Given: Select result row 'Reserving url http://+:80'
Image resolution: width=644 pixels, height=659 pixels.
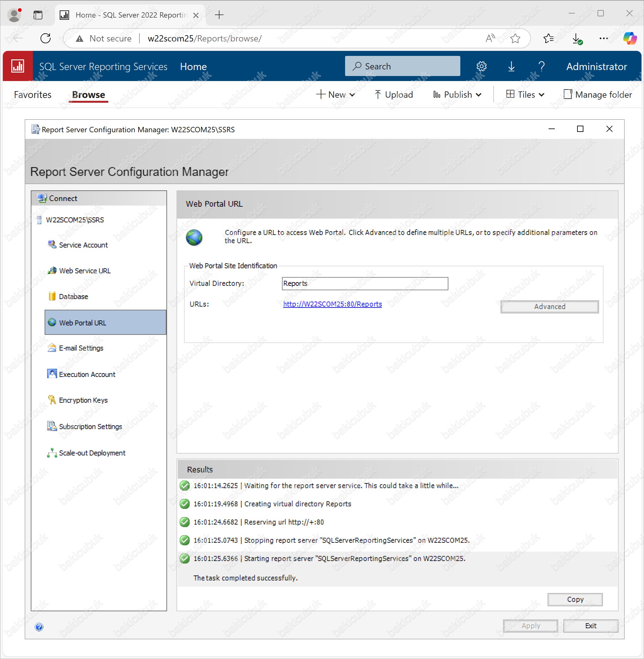Looking at the screenshot, I should (398, 522).
